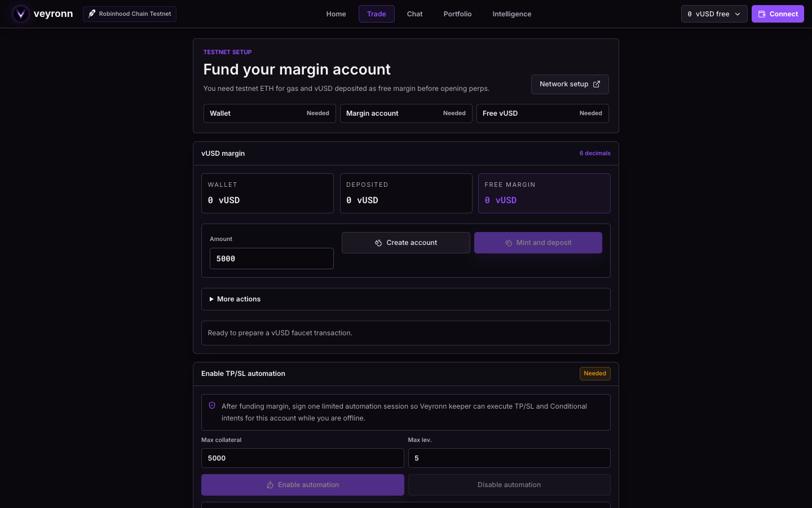Click the Robinhood Chain Testnet badge
Screen dimensions: 812x508
(130, 14)
